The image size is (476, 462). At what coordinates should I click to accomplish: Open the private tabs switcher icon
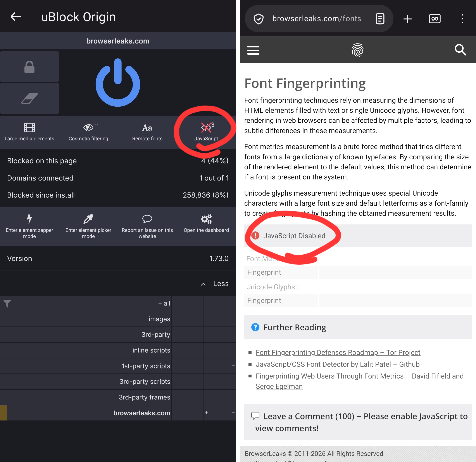[435, 19]
